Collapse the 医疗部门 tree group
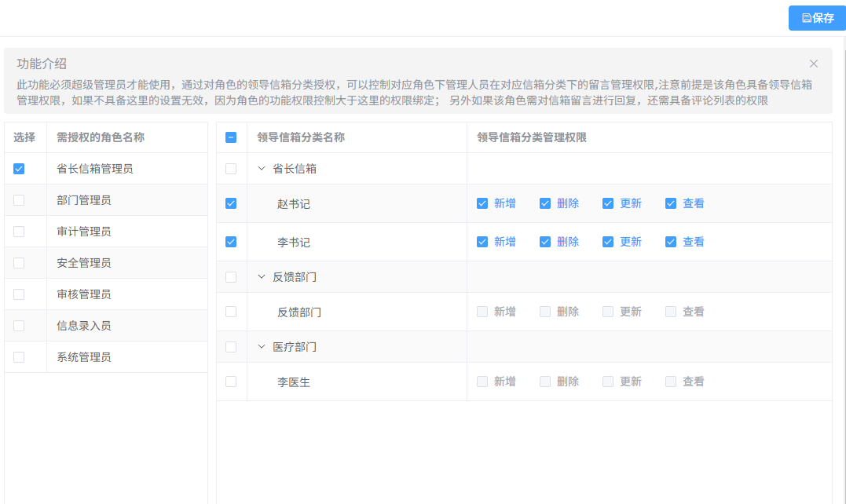This screenshot has width=846, height=504. [262, 347]
